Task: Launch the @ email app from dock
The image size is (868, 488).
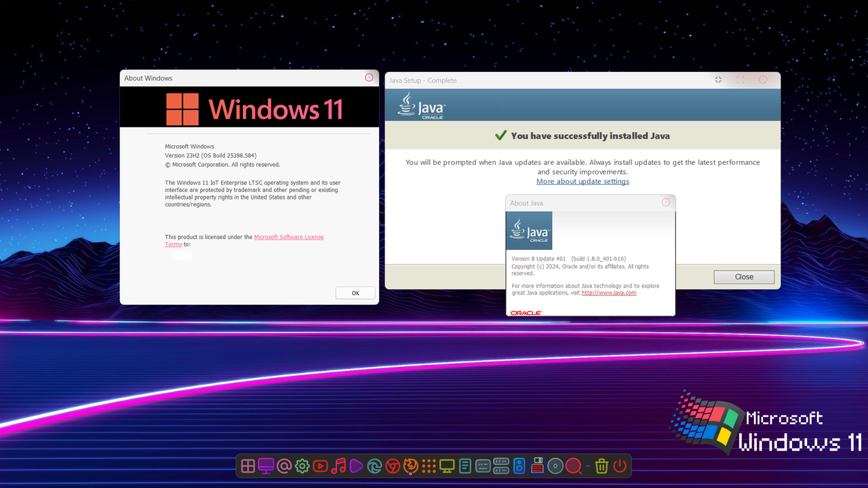Action: [284, 466]
